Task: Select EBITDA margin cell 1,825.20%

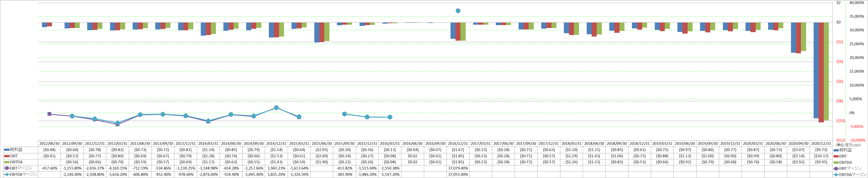Action: [277, 174]
